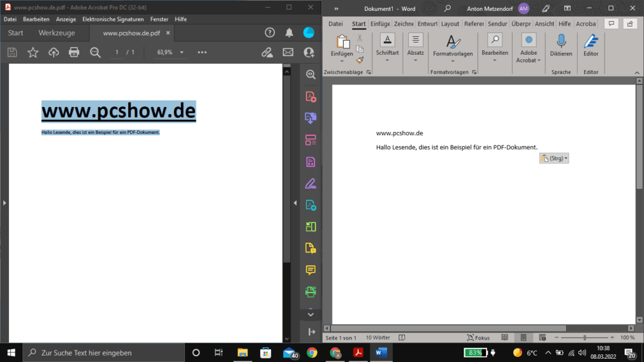Open the zoom search tool in Acrobat sidebar
Screen dimensions: 644x362
coord(311,74)
